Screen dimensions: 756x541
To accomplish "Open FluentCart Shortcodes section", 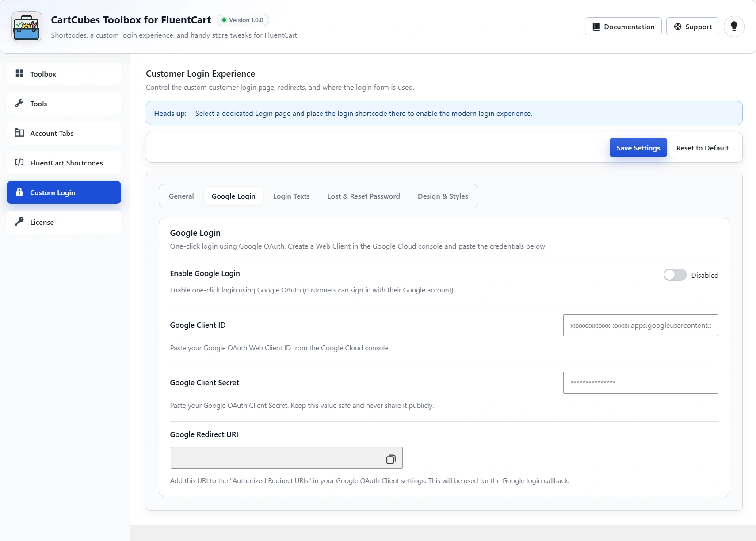I will pos(64,163).
